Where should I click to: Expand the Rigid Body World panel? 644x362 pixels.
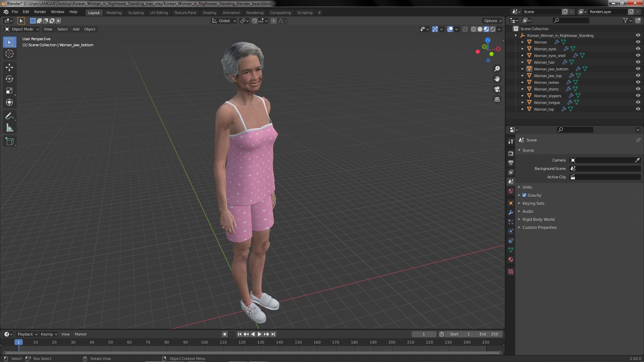tap(538, 219)
